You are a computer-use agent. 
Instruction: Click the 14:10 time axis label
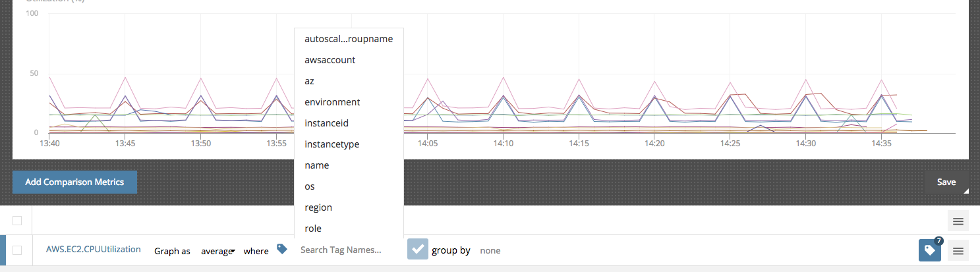503,142
